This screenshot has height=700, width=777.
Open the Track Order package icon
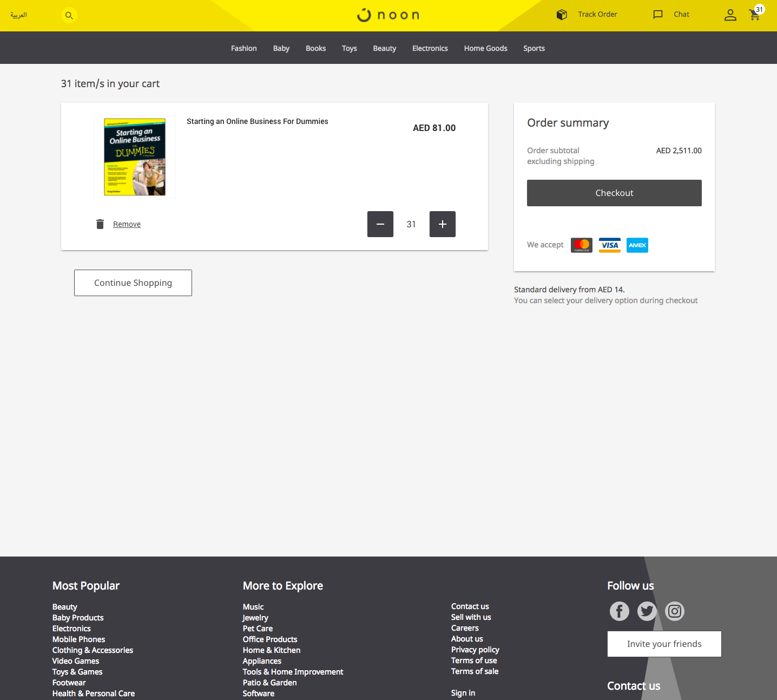(x=562, y=15)
